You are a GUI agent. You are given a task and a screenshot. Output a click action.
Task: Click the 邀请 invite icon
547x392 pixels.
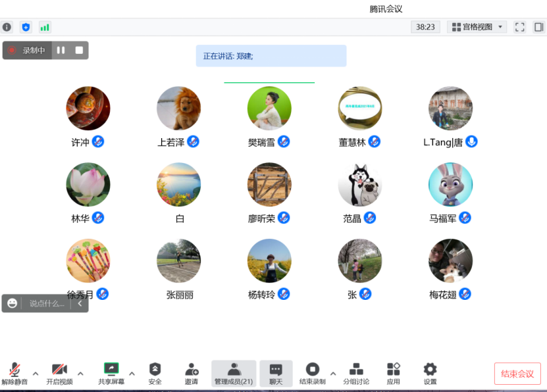tap(192, 374)
